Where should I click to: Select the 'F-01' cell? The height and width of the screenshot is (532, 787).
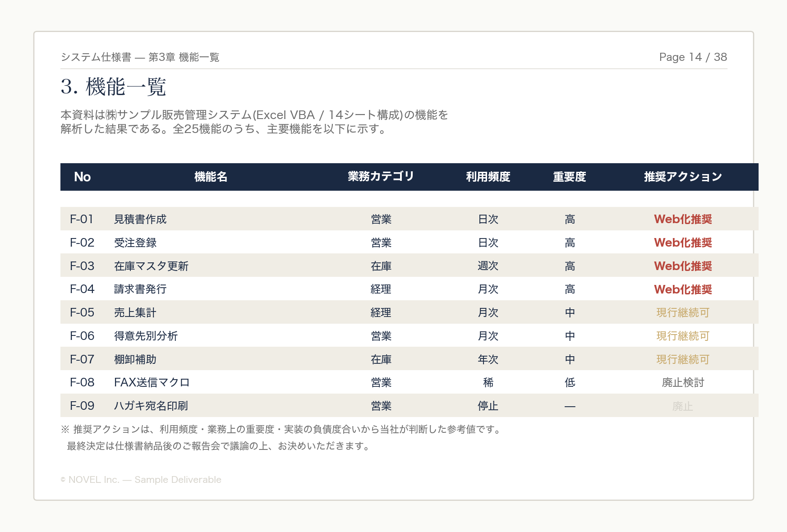[82, 219]
